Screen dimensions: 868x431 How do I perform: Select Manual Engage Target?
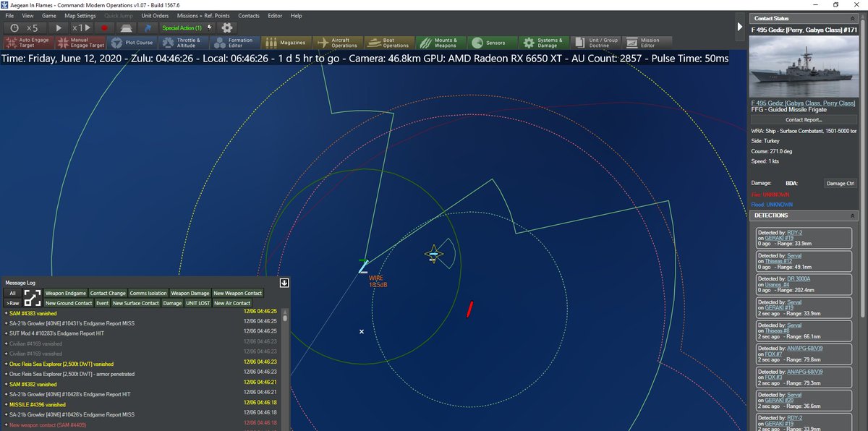click(x=79, y=43)
